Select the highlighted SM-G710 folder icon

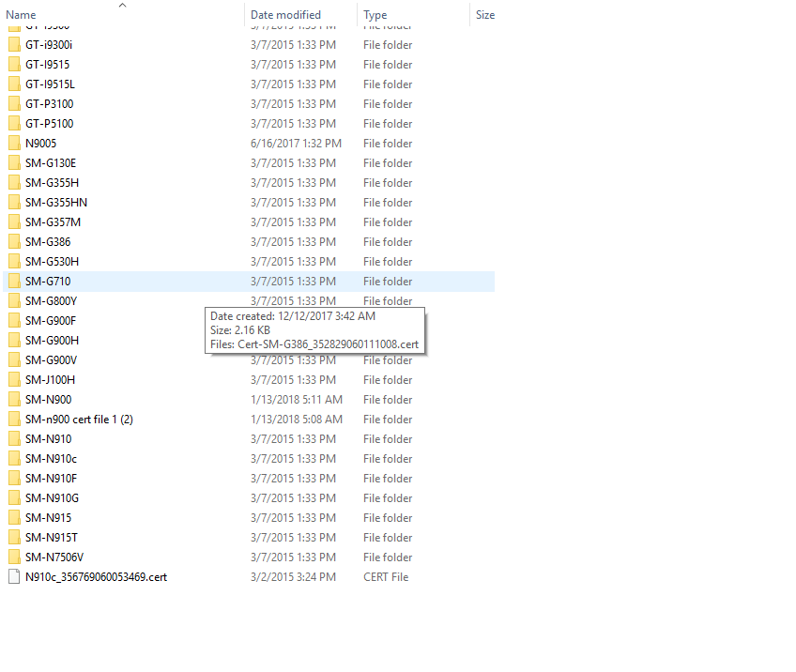coord(14,282)
